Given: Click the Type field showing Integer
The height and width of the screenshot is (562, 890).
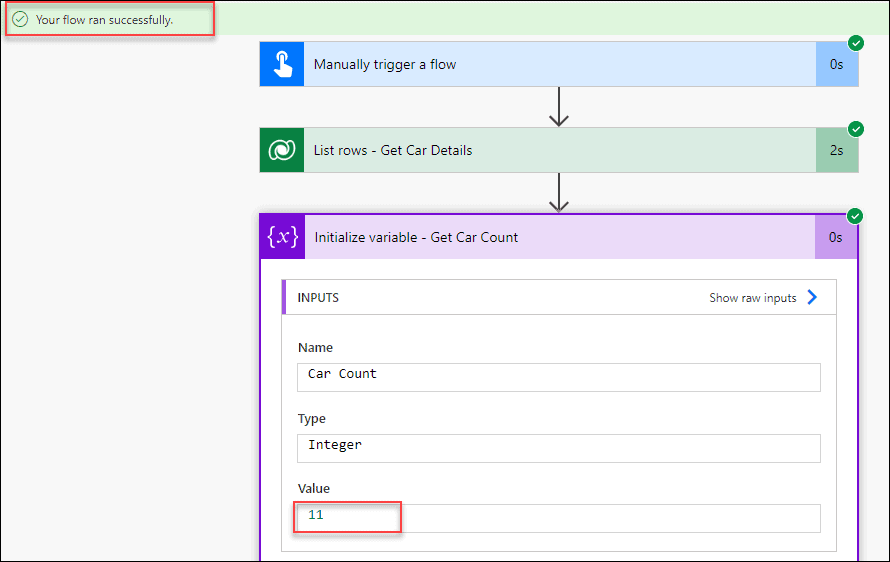Looking at the screenshot, I should [559, 448].
